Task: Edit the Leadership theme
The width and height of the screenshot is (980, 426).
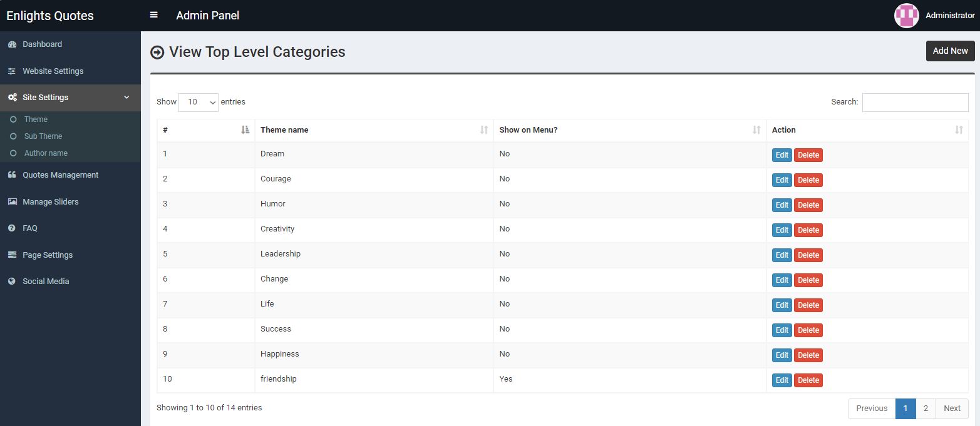Action: pos(782,255)
